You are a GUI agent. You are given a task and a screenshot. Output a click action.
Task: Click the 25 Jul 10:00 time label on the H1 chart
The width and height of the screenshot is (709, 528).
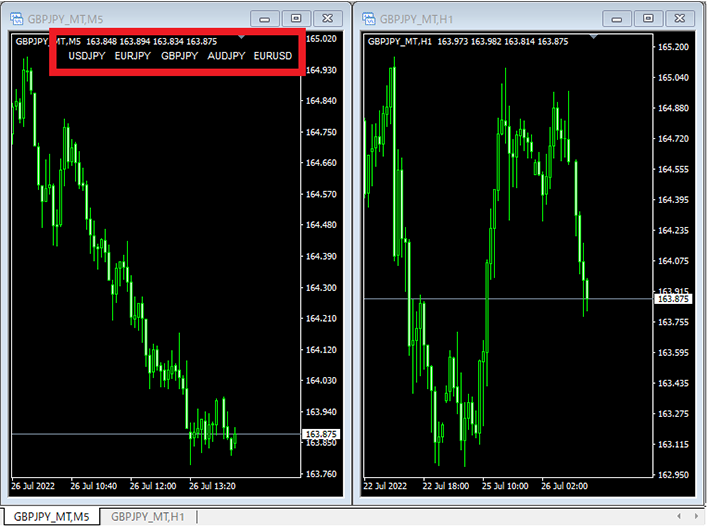(x=505, y=486)
